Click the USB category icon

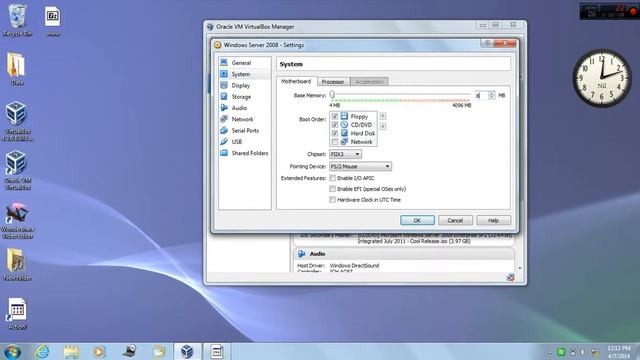pyautogui.click(x=224, y=142)
